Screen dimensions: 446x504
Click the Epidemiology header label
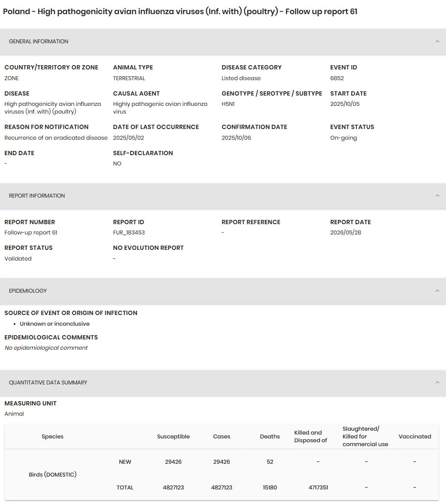tap(27, 291)
